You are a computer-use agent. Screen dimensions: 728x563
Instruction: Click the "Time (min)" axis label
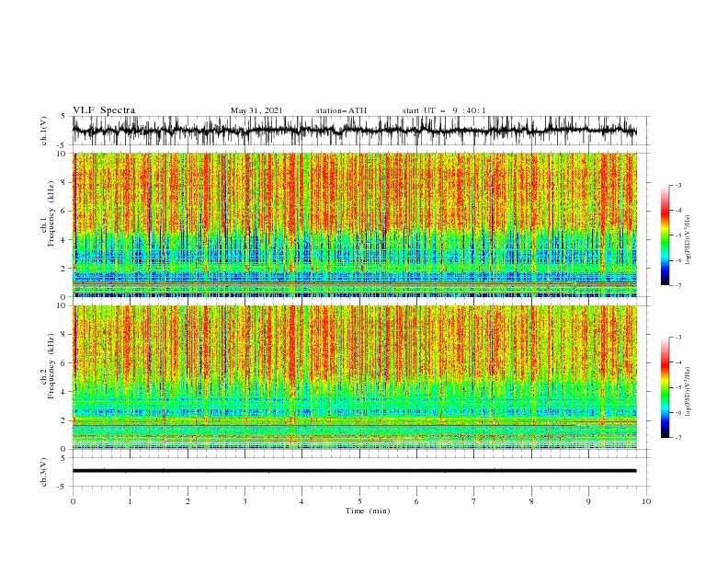[368, 511]
